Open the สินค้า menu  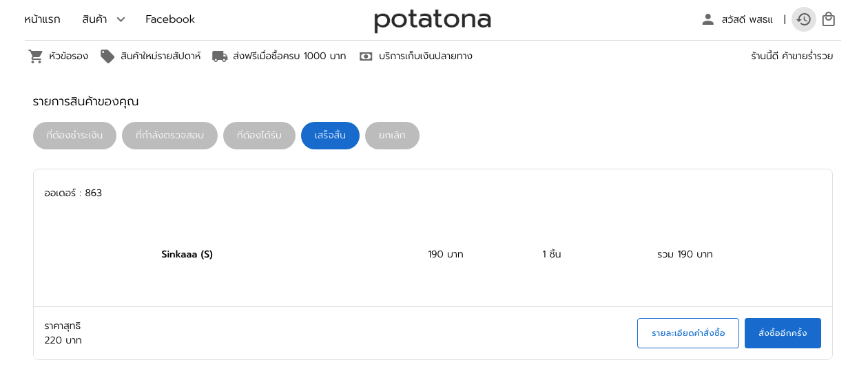click(94, 19)
